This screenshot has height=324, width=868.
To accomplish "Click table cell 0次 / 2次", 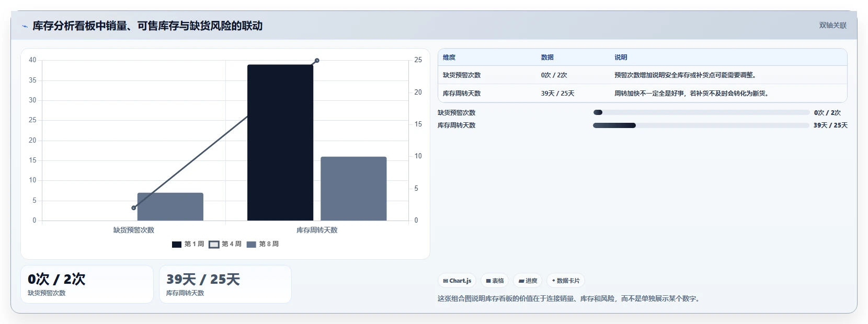I will tap(554, 75).
